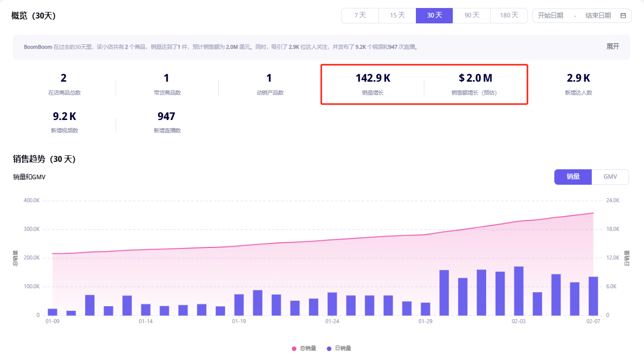Select the 30天 time range tab
644x359 pixels.
click(434, 15)
